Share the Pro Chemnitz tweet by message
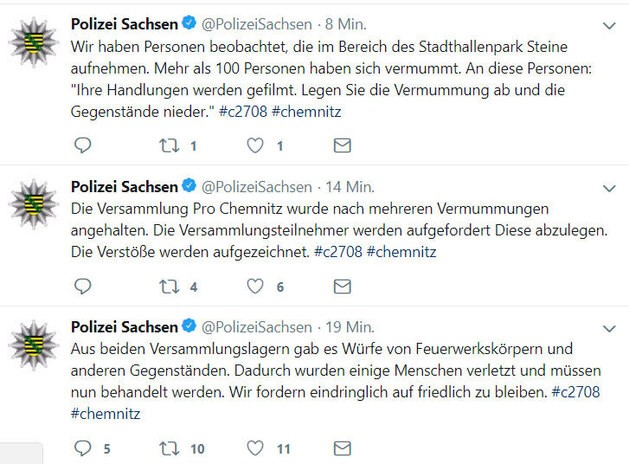This screenshot has width=629, height=464. tap(341, 287)
